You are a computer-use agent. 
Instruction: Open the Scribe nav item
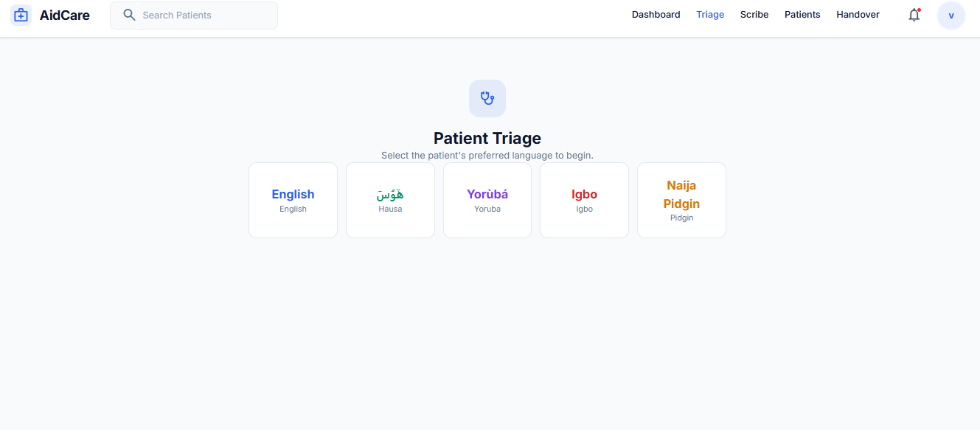coord(754,15)
